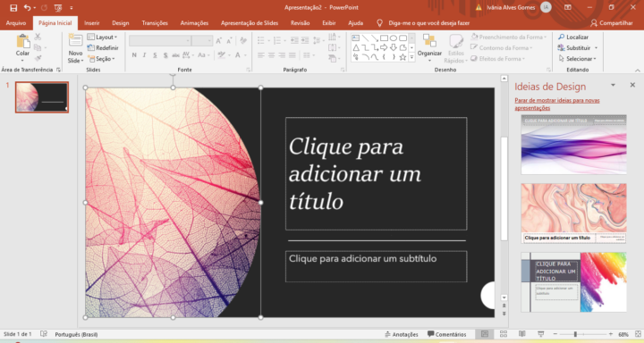Click the Localizar search icon
This screenshot has width=644, height=343.
click(x=562, y=37)
